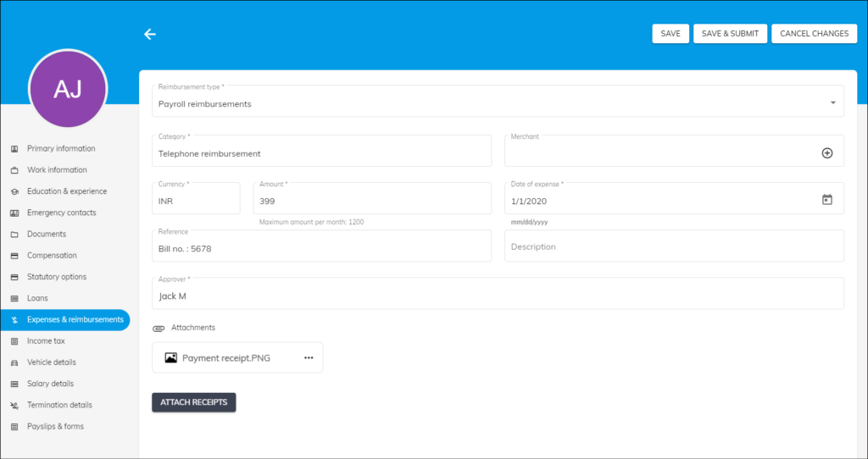The height and width of the screenshot is (459, 868).
Task: Click the Termination details icon
Action: [14, 406]
